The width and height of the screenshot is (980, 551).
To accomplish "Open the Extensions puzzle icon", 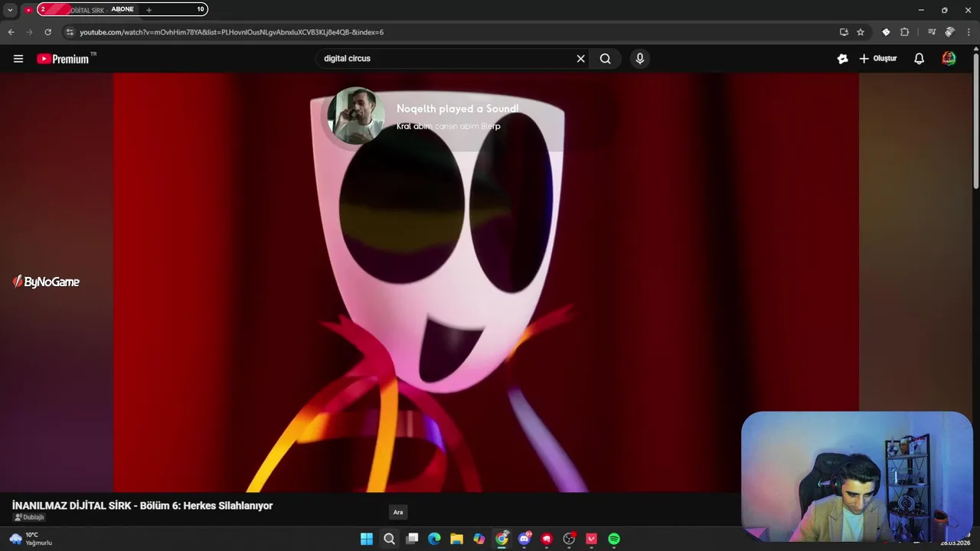I will [x=904, y=32].
